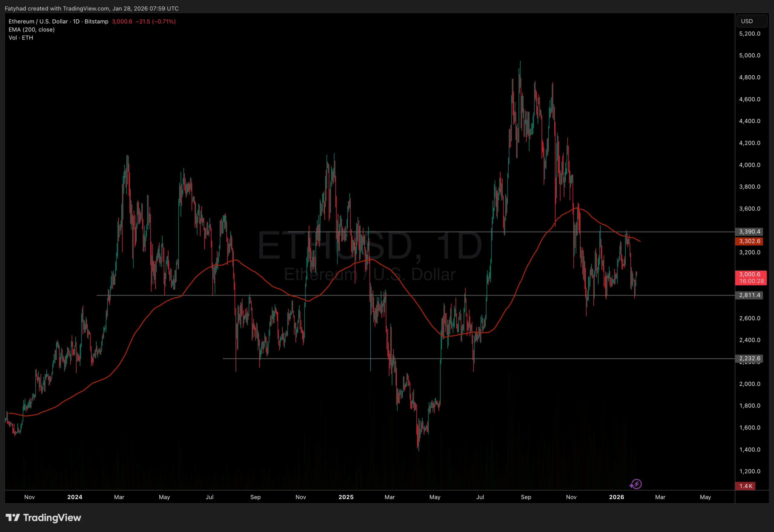Click the 2,232.6 horizontal line price label
The height and width of the screenshot is (532, 774).
coord(749,359)
